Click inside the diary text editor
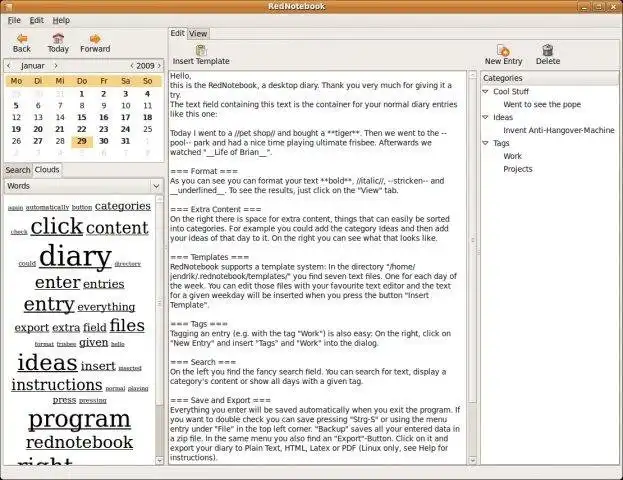 pos(317,267)
